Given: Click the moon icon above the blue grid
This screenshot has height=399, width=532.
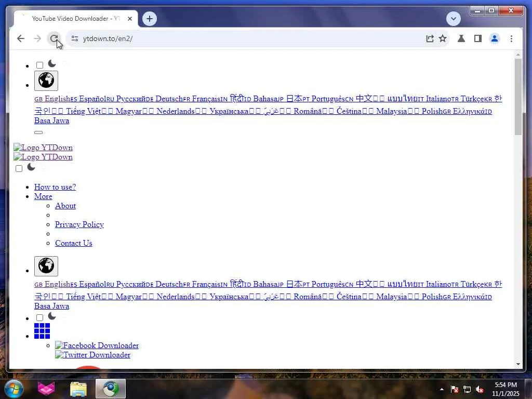Looking at the screenshot, I should pos(52,316).
